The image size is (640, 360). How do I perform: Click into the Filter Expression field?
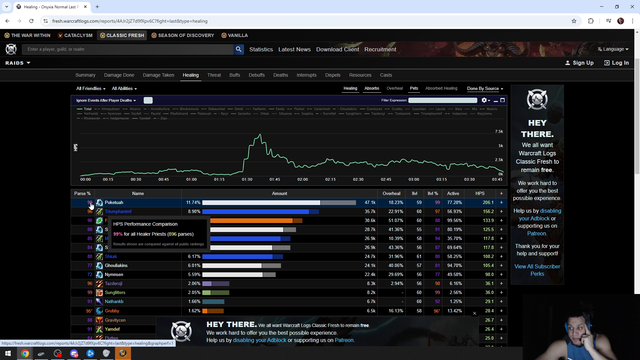(x=442, y=100)
